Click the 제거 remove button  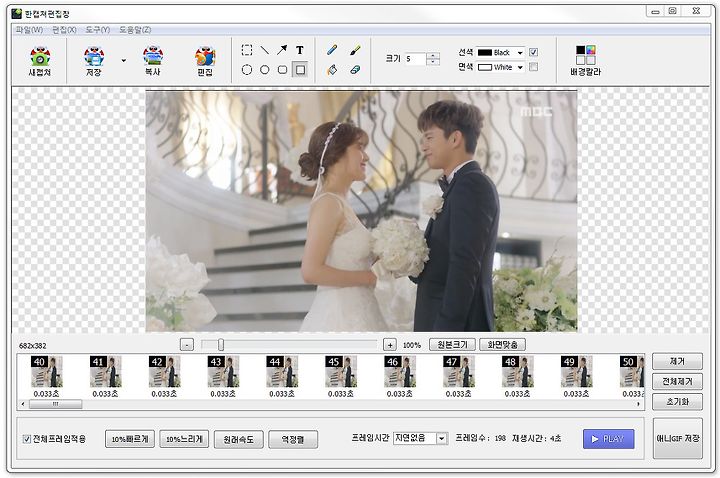coord(677,361)
